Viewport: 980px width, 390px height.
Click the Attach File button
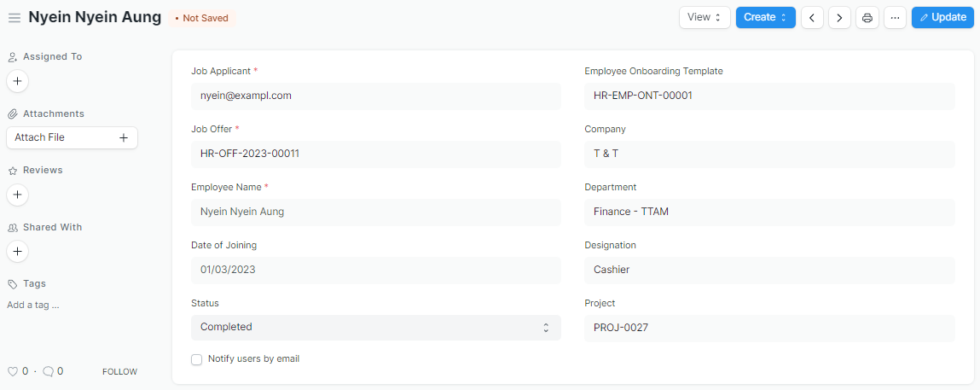[72, 137]
